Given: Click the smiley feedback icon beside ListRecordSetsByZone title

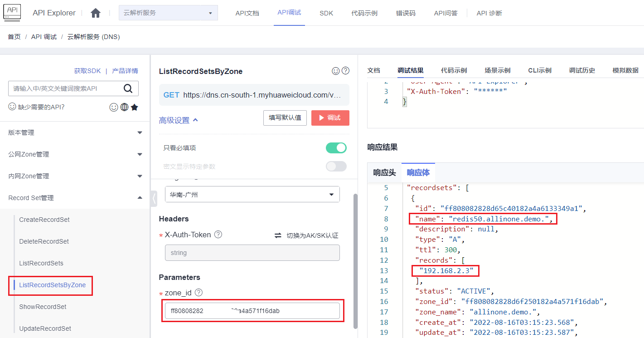Looking at the screenshot, I should (x=336, y=71).
